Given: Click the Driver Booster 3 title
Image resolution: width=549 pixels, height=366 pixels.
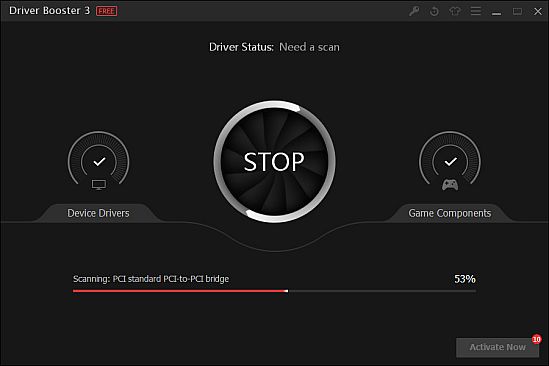Looking at the screenshot, I should [x=49, y=11].
